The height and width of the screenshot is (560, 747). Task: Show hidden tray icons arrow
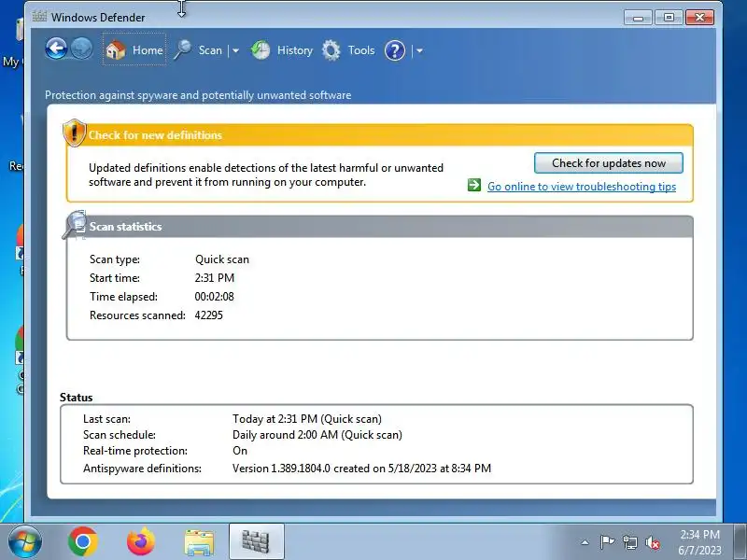[x=585, y=542]
